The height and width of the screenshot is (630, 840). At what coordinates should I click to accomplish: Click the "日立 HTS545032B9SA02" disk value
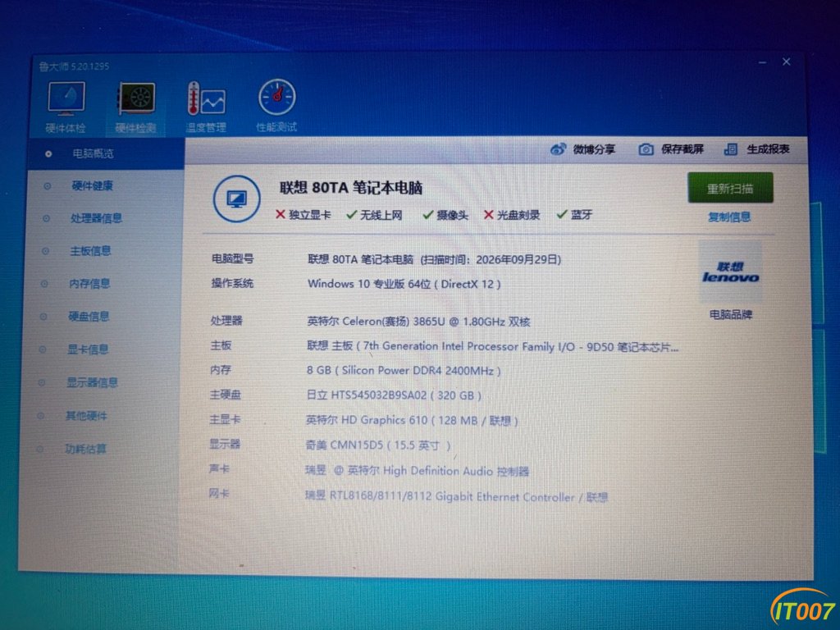pyautogui.click(x=367, y=395)
